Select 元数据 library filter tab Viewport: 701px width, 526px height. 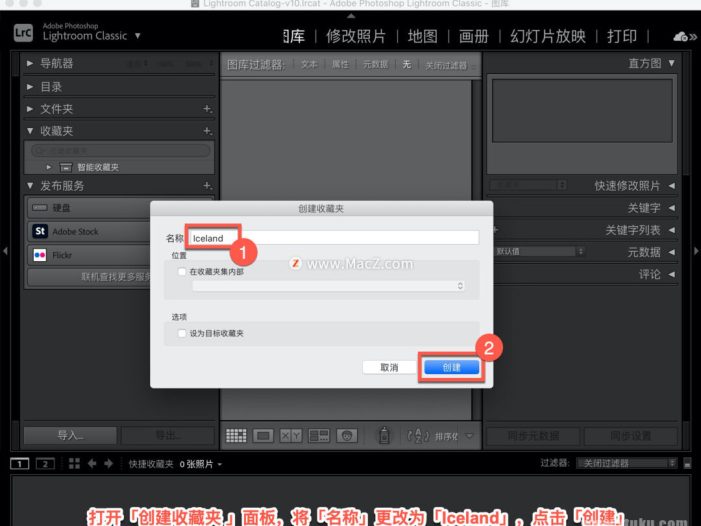375,65
